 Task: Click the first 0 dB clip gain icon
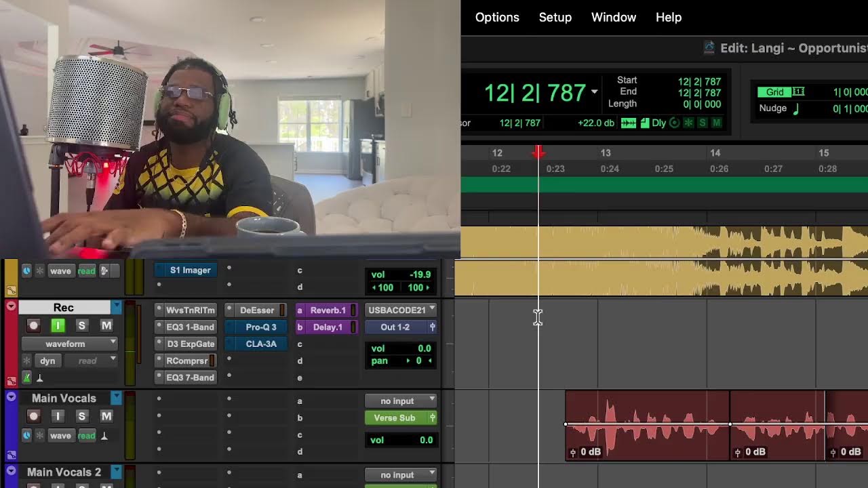click(573, 452)
